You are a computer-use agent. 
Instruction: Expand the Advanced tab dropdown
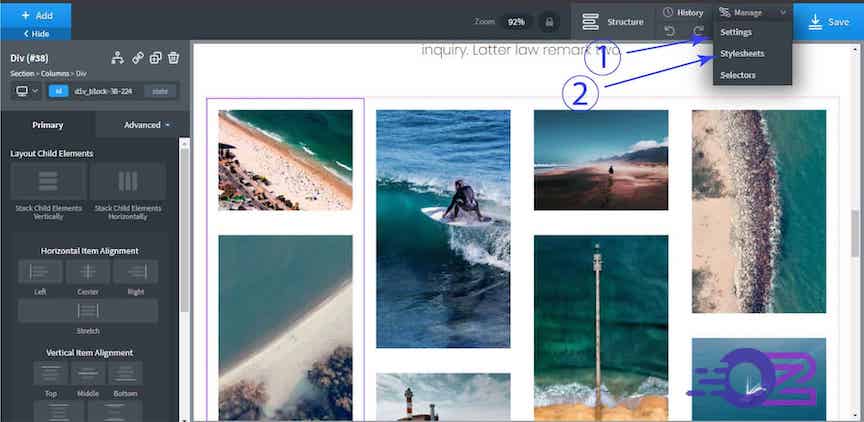point(146,125)
